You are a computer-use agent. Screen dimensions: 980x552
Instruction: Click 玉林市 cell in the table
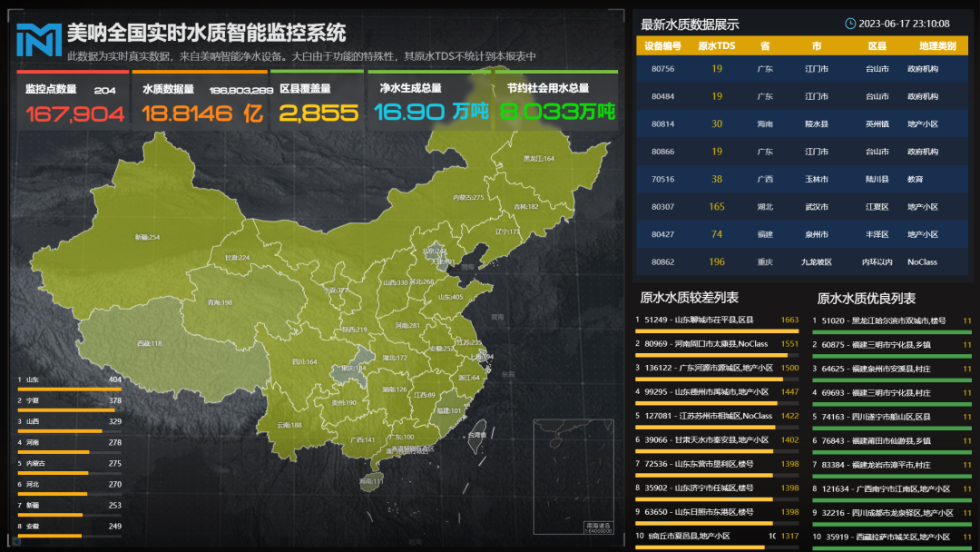click(817, 179)
